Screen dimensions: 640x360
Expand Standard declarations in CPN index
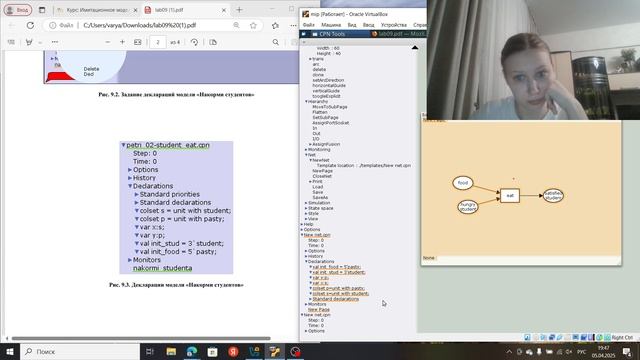[310, 299]
